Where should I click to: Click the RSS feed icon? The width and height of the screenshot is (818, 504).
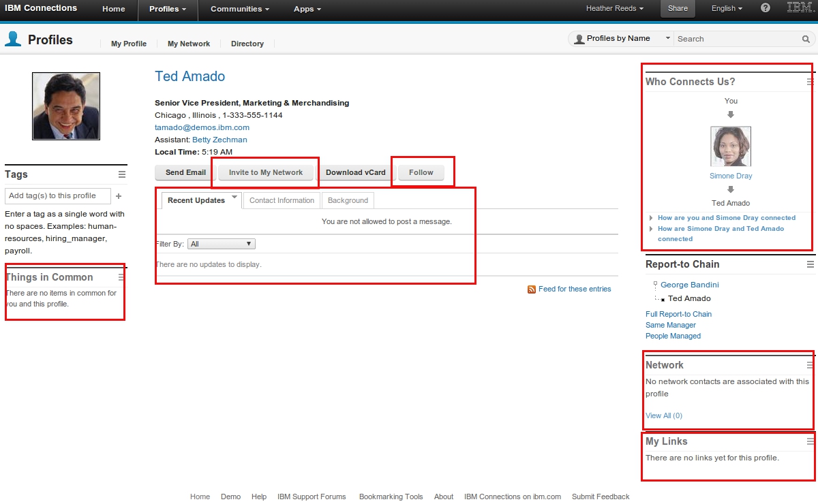532,289
